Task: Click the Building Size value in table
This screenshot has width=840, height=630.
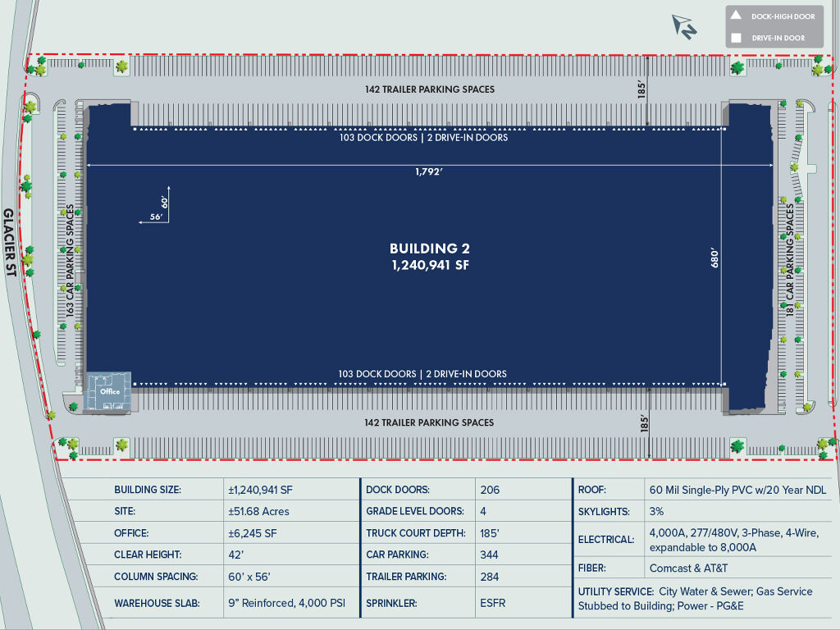Action: click(x=260, y=490)
